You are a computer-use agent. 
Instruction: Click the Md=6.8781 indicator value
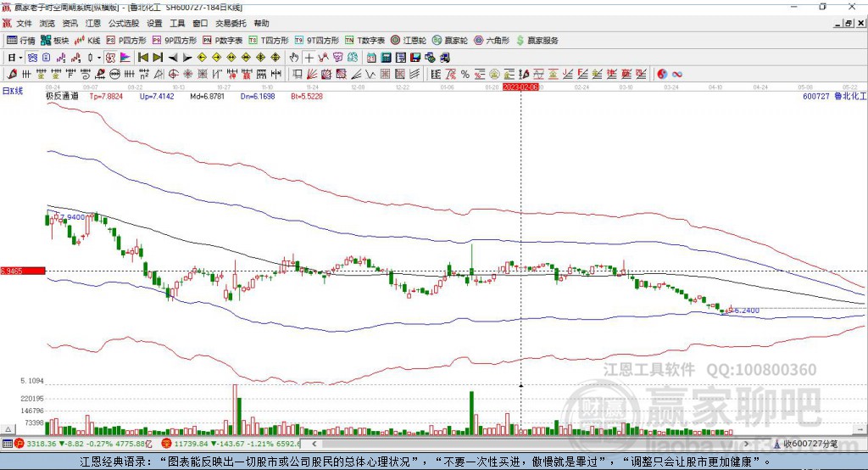point(207,96)
